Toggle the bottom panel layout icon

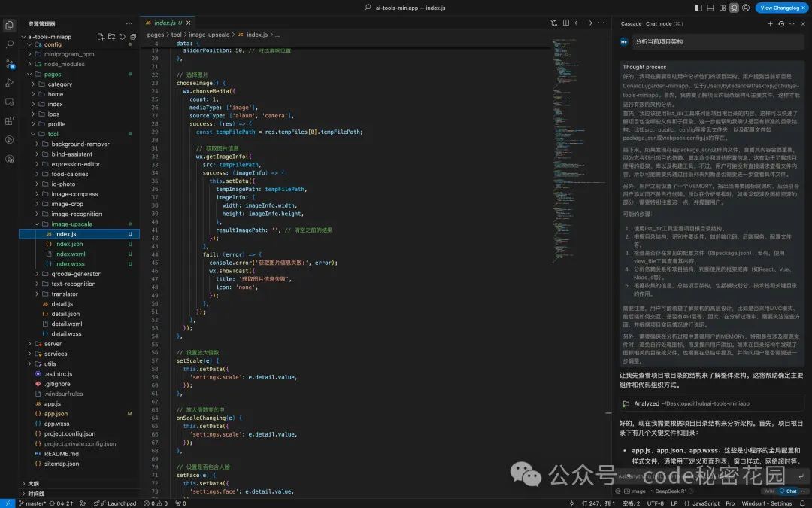point(710,8)
